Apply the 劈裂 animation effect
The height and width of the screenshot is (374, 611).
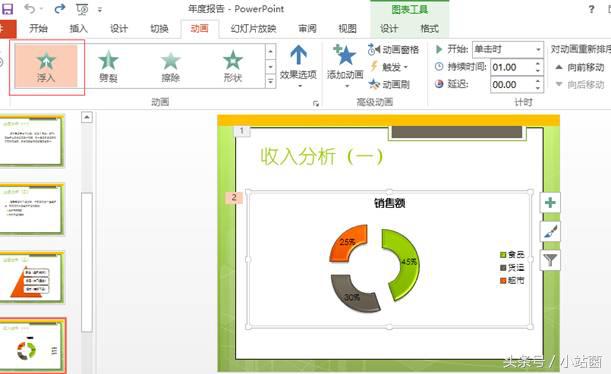[108, 66]
